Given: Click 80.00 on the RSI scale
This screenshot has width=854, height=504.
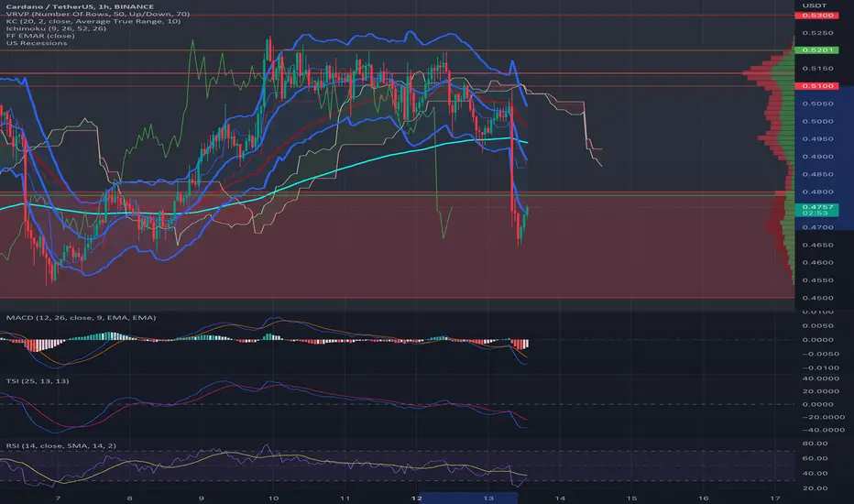Looking at the screenshot, I should pyautogui.click(x=815, y=444).
